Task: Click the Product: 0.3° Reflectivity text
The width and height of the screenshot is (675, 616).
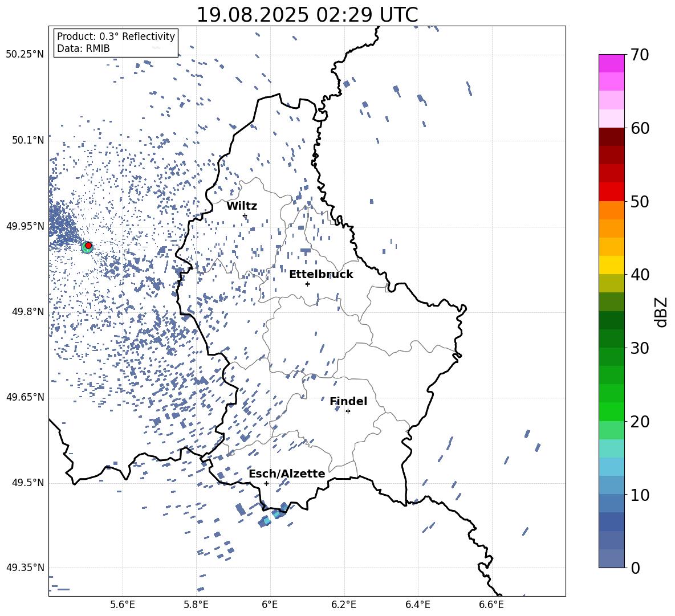Action: point(116,36)
